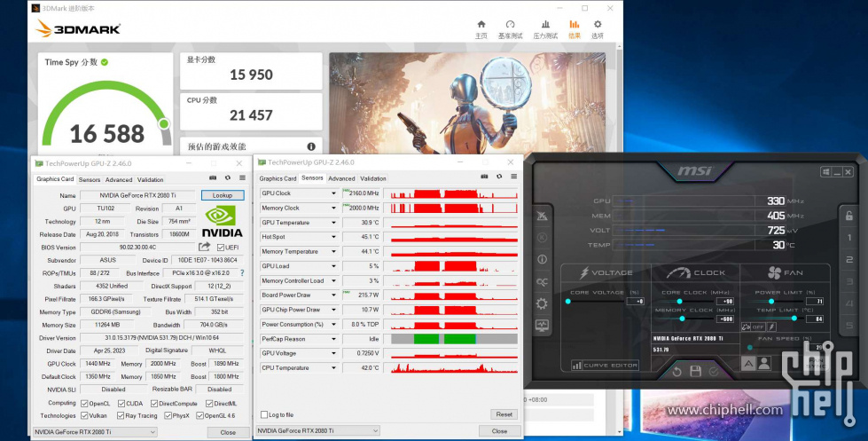Open GPU selector dropdown in Graphics Card window
This screenshot has width=868, height=441.
pos(95,431)
